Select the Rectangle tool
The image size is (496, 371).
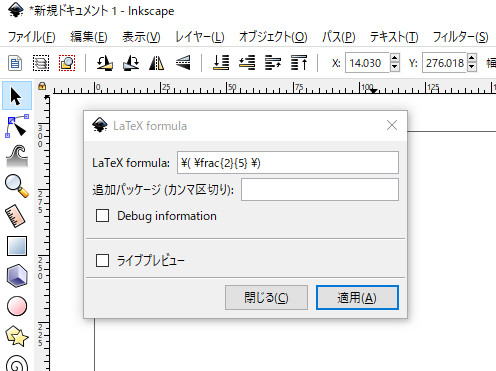(x=17, y=246)
